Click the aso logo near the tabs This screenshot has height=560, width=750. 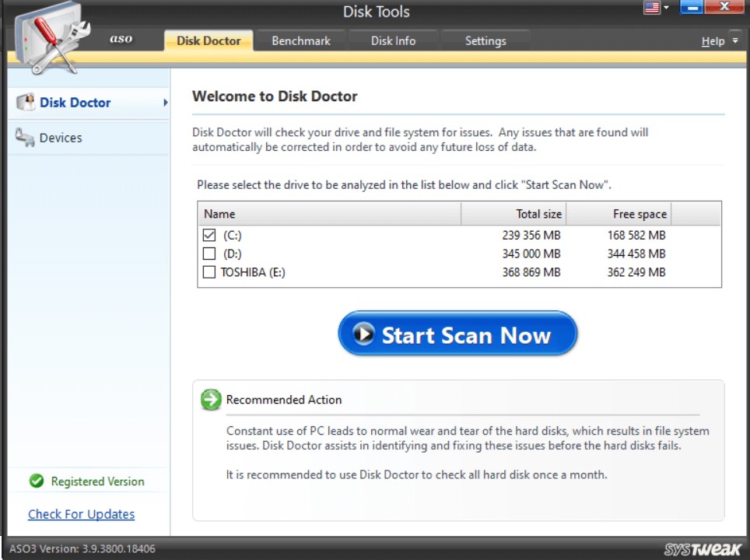tap(121, 37)
